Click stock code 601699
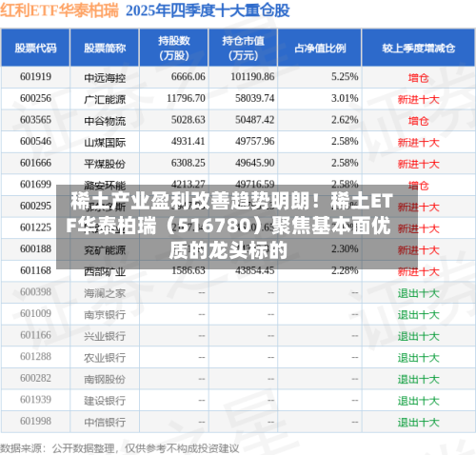Image resolution: width=476 pixels, height=455 pixels. click(35, 184)
